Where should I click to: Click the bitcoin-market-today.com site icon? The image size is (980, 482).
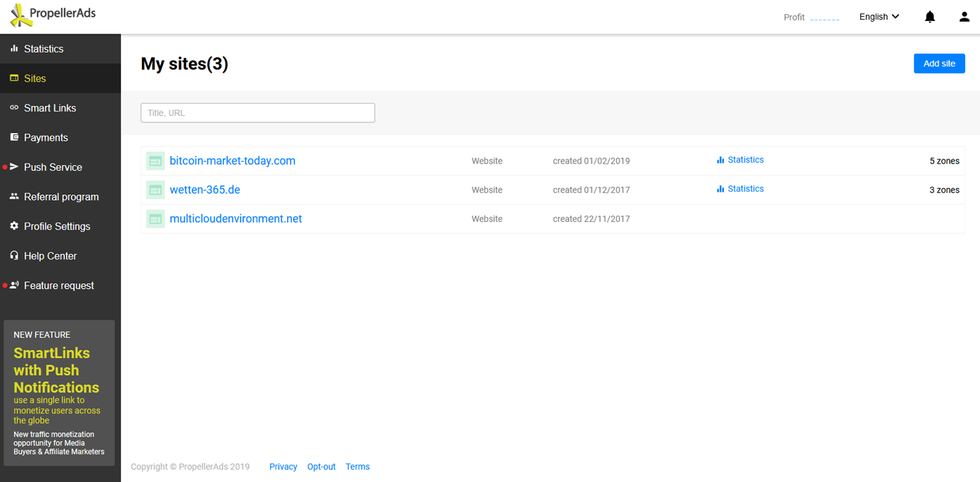[155, 161]
